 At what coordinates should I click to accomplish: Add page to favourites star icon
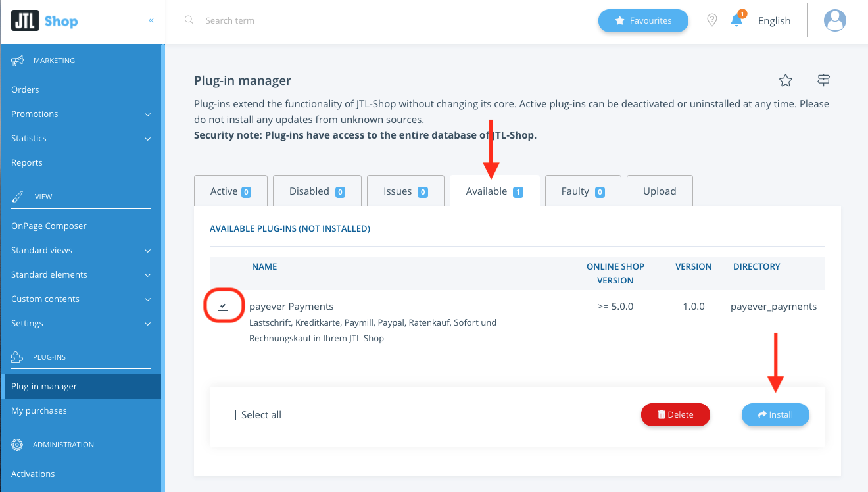pos(785,80)
